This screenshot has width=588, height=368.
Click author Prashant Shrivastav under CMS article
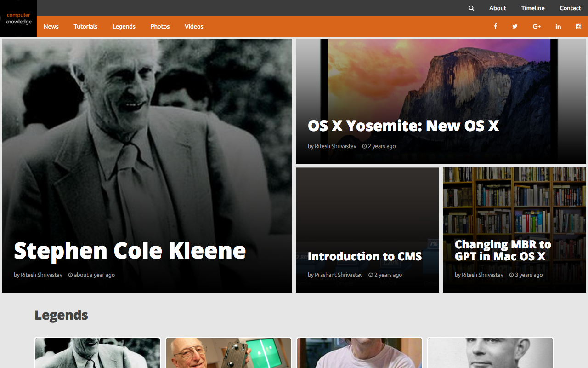point(339,275)
